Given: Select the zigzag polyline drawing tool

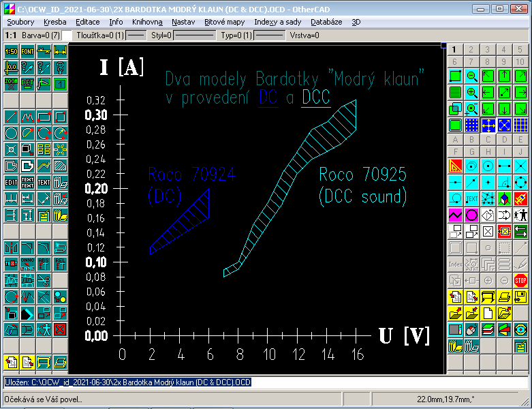Looking at the screenshot, I should (x=27, y=117).
